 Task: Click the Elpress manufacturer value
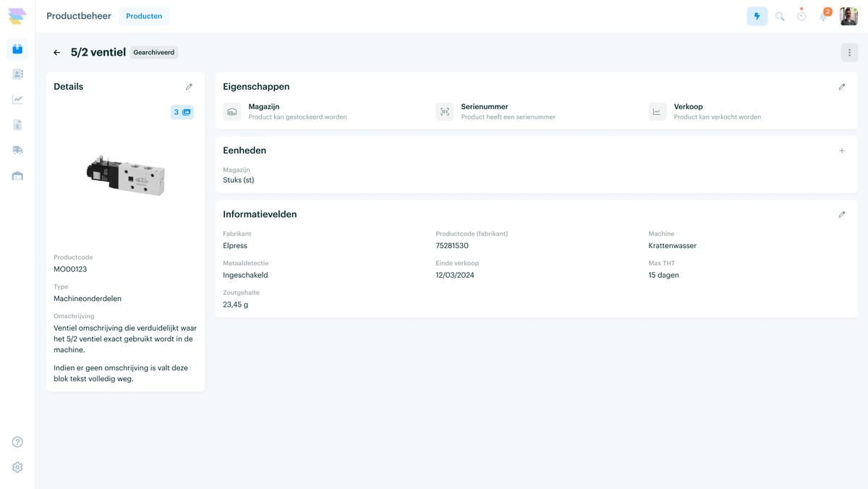(235, 246)
